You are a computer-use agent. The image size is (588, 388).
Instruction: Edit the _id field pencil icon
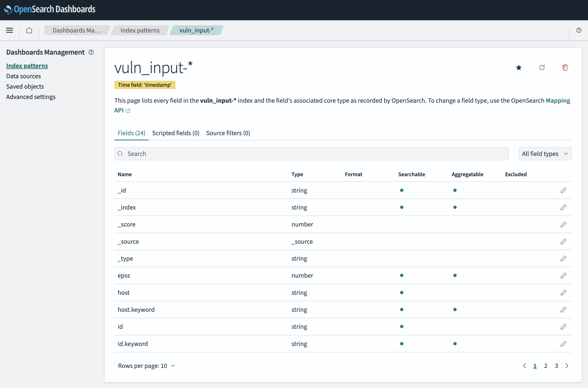click(x=563, y=190)
